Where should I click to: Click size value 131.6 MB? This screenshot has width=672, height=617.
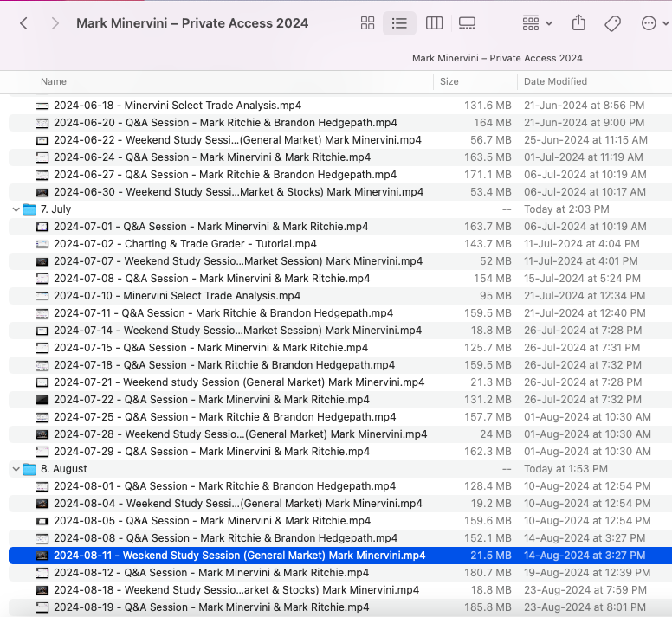[488, 106]
